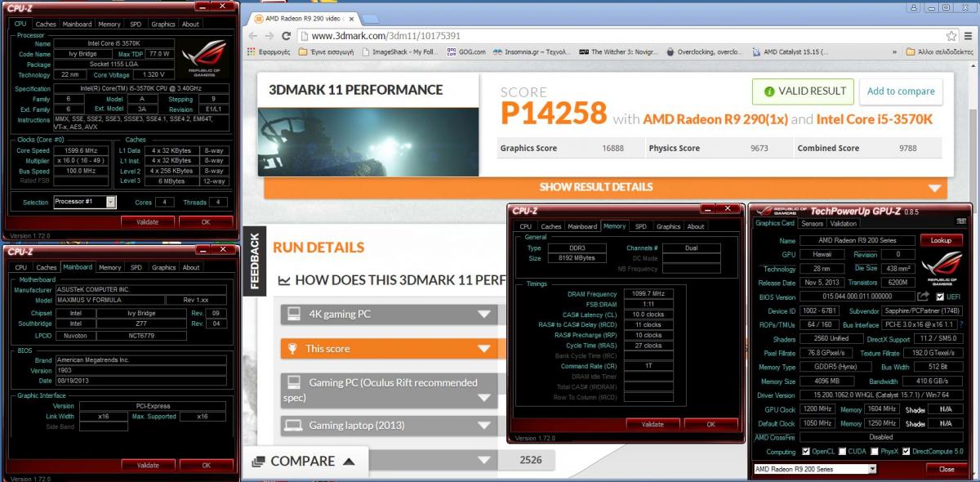980x482 pixels.
Task: Open SPD tab in Memory CPU-Z window
Action: (641, 226)
